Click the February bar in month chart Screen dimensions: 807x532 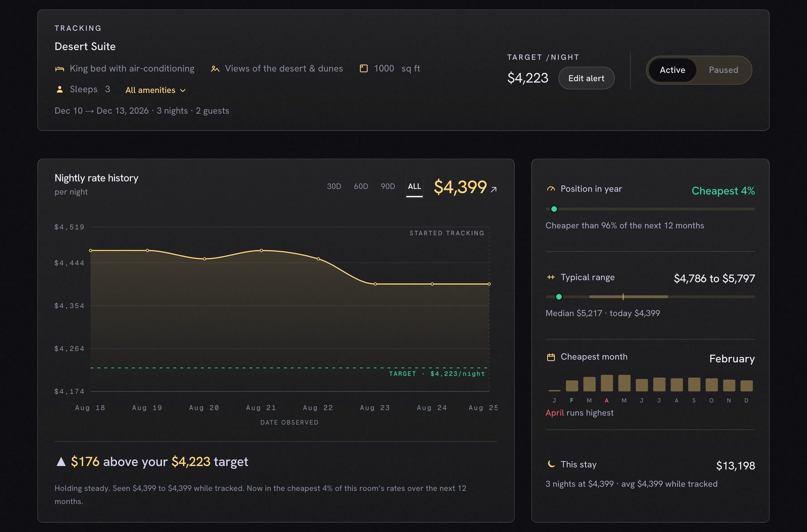(572, 386)
